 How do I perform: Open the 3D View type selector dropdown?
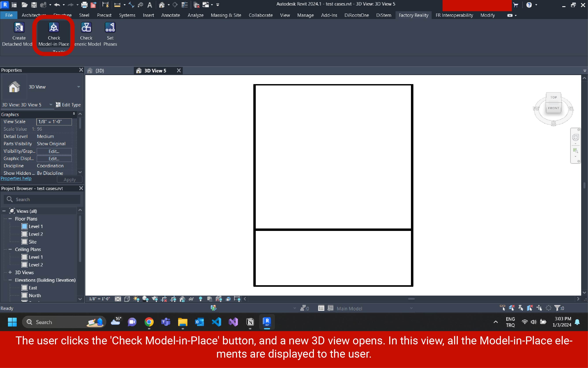[x=78, y=87]
